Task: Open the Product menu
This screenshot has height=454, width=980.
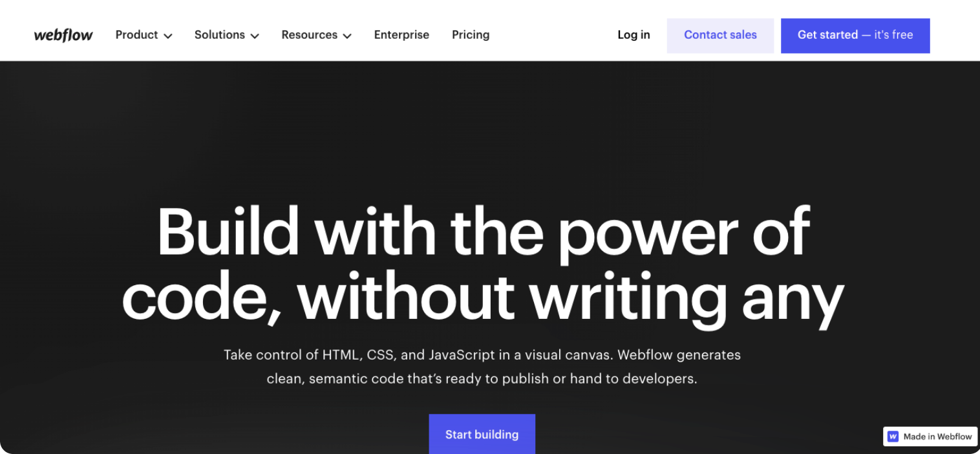Action: point(144,35)
